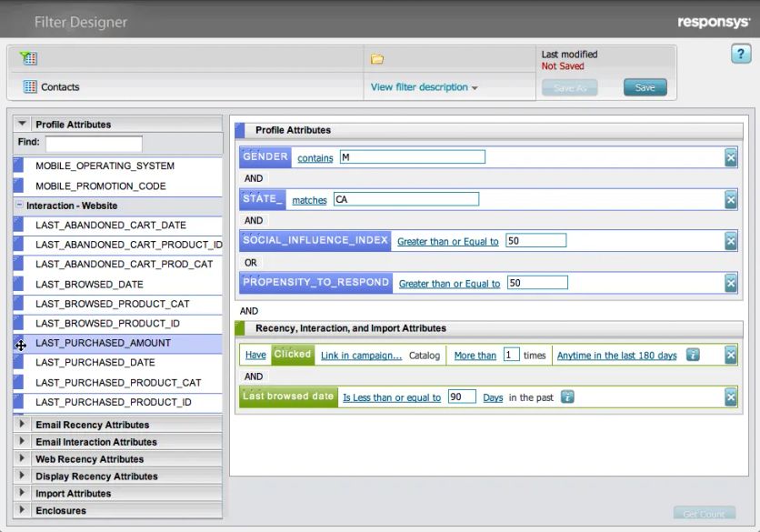Remove the PROPENSITY_TO_RESPOND condition row

730,283
